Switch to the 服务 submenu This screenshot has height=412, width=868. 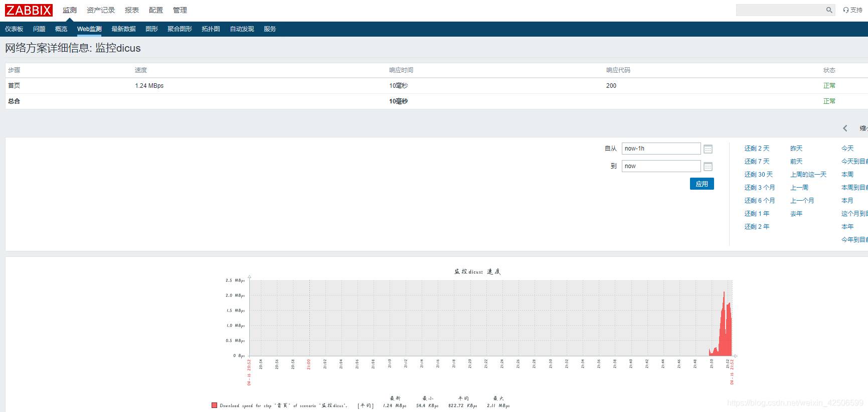pos(270,29)
